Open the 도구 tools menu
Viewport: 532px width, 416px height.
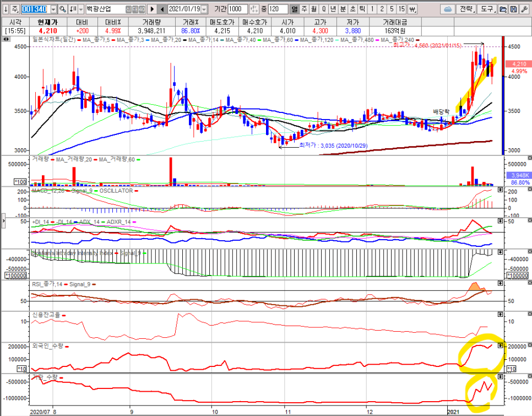coord(487,9)
